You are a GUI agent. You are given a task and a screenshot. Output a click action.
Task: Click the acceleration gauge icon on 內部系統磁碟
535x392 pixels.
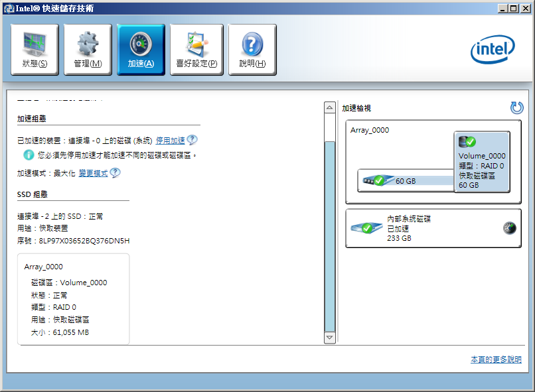509,228
